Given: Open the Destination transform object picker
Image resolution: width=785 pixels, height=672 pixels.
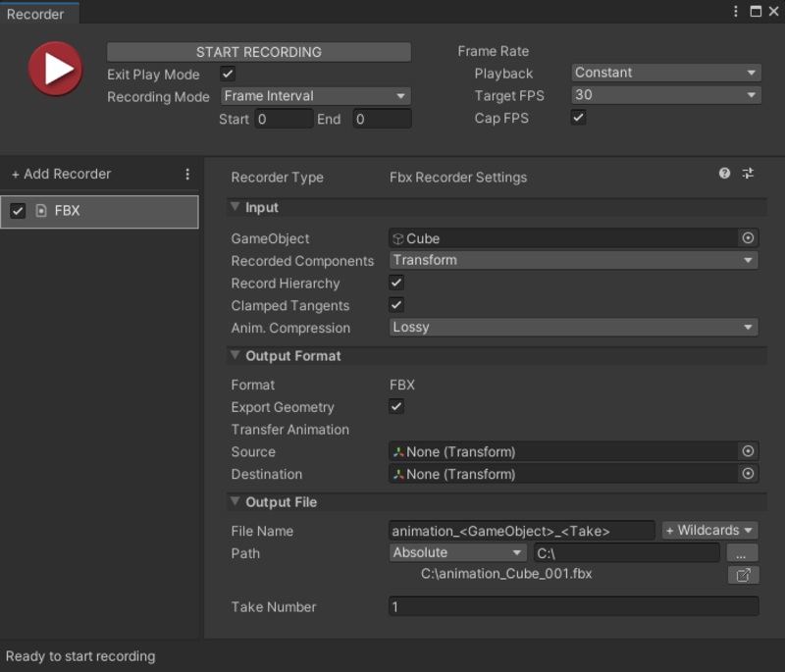Looking at the screenshot, I should coord(748,474).
